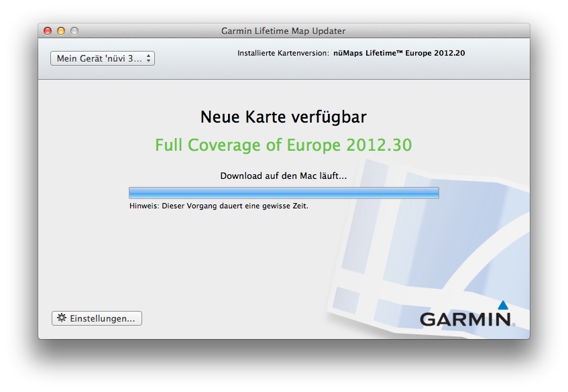Click the gear icon in the Einstellungen button

[x=62, y=318]
